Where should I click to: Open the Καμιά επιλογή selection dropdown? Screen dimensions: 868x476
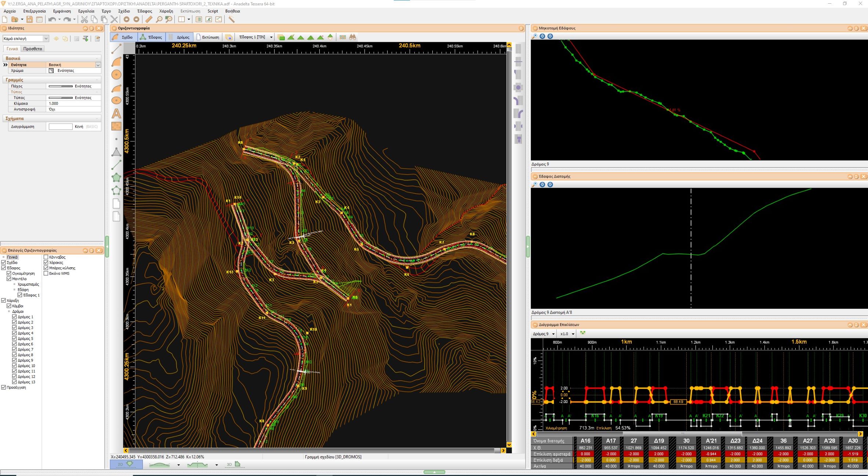coord(46,39)
